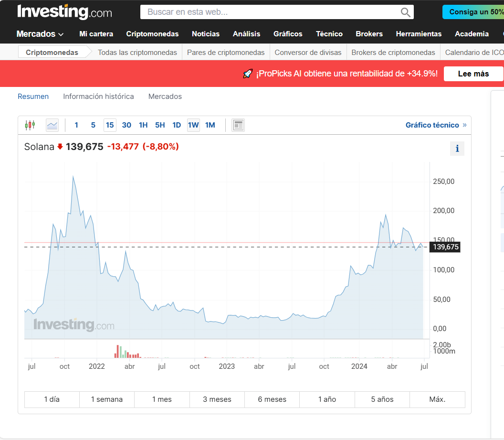Click the 2024 date axis label
The height and width of the screenshot is (440, 504).
click(x=359, y=366)
